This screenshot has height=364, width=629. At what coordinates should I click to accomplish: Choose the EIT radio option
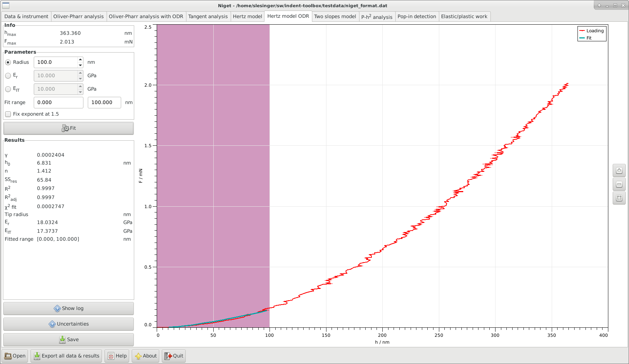click(8, 89)
